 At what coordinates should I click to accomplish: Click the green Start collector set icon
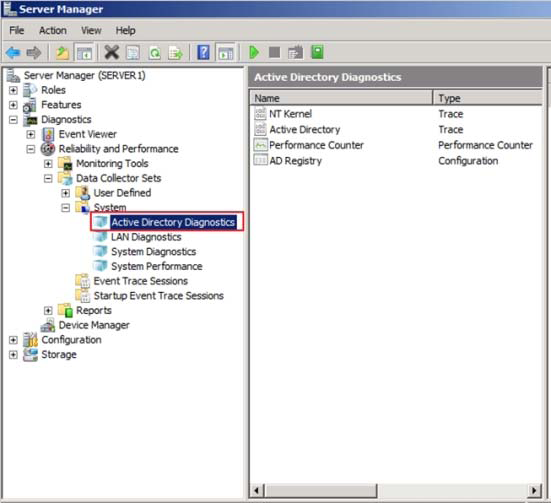tap(254, 53)
